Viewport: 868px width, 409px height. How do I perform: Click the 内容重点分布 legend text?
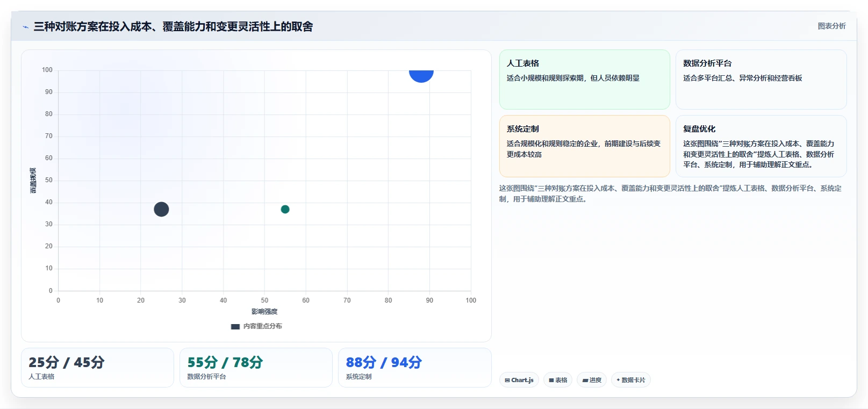pyautogui.click(x=262, y=326)
